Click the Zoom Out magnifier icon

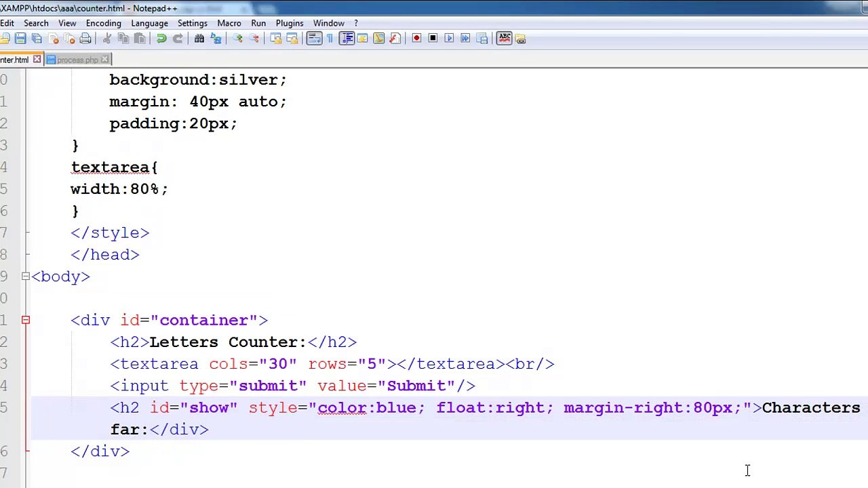254,39
